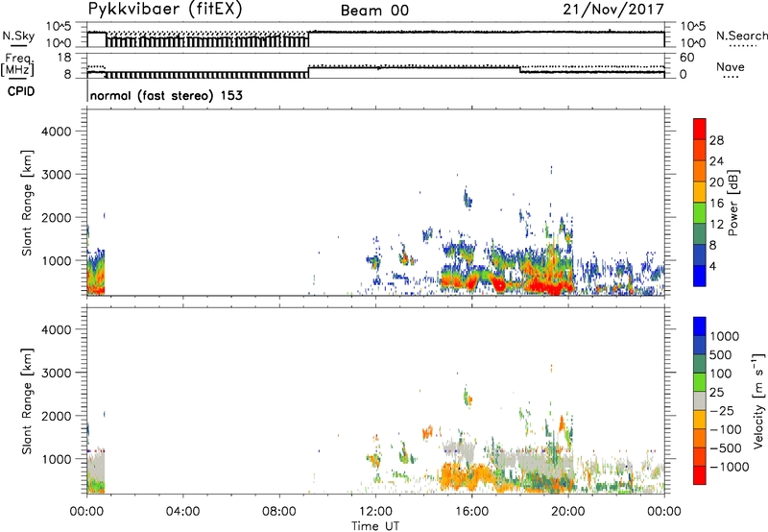Image resolution: width=768 pixels, height=532 pixels.
Task: Click Slant Range label of power panel
Action: [27, 203]
